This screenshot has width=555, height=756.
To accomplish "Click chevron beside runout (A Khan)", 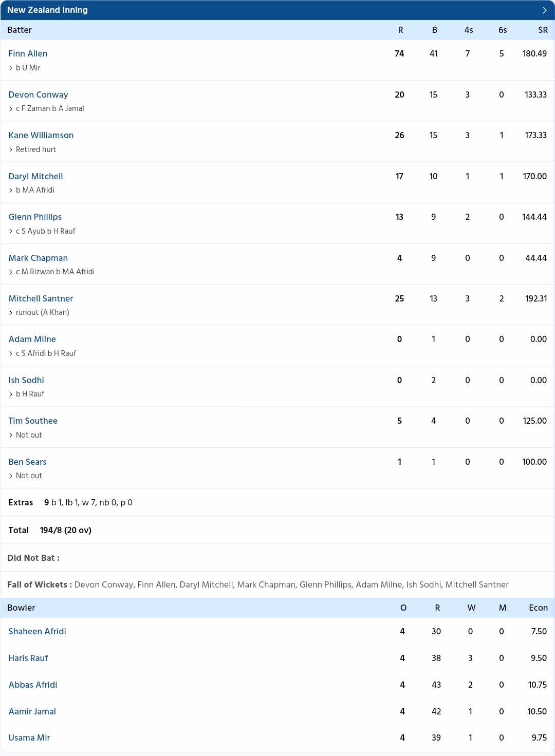I will [x=11, y=313].
